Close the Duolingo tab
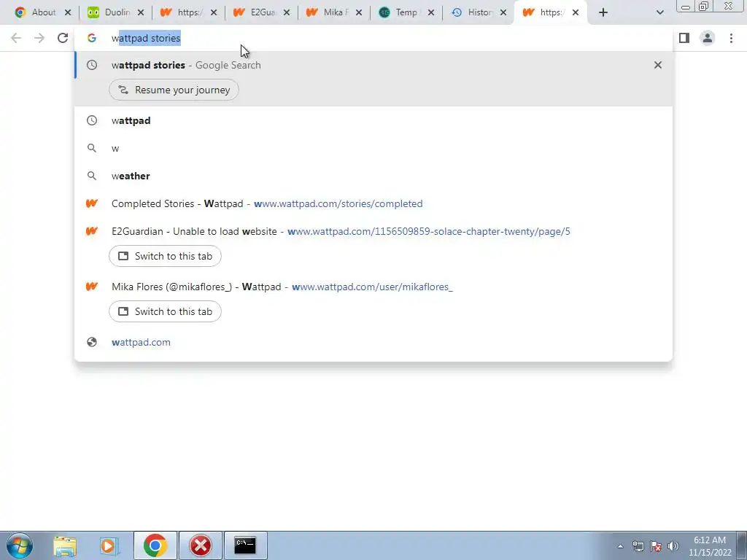Viewport: 747px width, 560px height. pyautogui.click(x=141, y=13)
